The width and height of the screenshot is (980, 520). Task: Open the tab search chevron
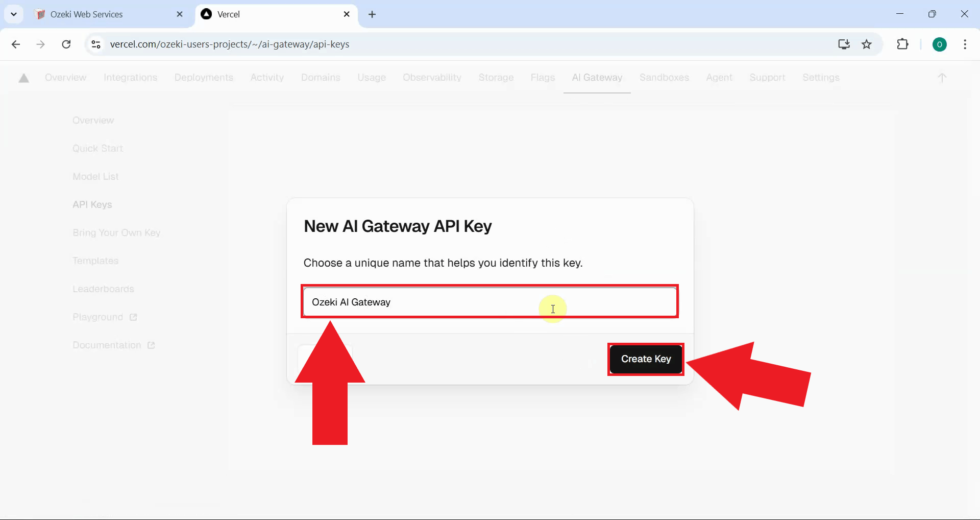tap(14, 14)
